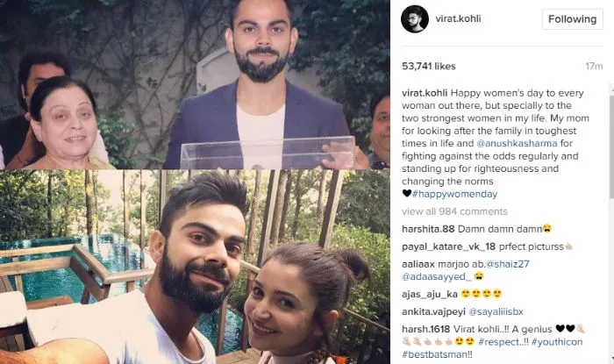
Task: Open harsh.1618 commenter profile
Action: point(426,329)
